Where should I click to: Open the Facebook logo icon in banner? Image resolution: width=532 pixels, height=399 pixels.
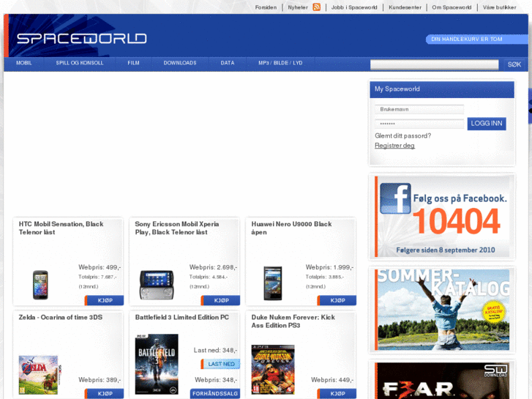click(x=395, y=198)
